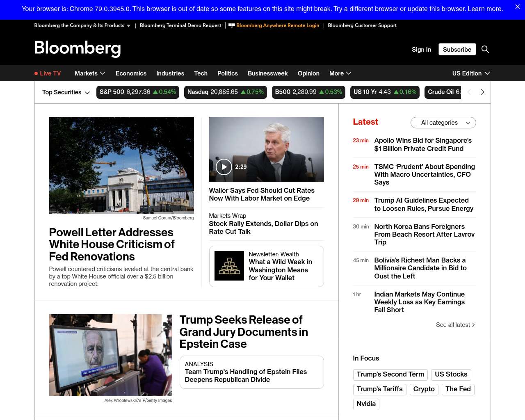Open the search magnifier icon
This screenshot has width=525, height=420.
coord(485,49)
